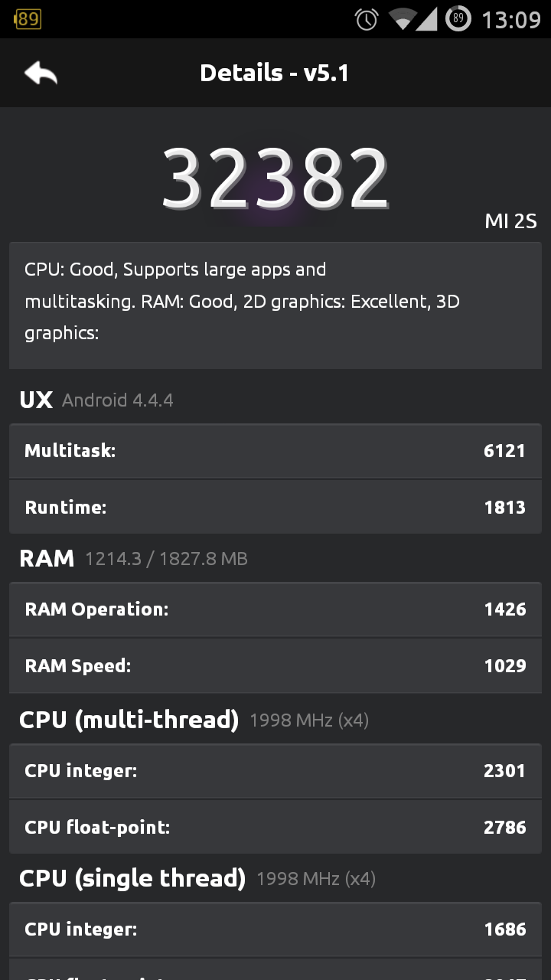Tap the total score 32382
The width and height of the screenshot is (551, 980).
(x=275, y=178)
